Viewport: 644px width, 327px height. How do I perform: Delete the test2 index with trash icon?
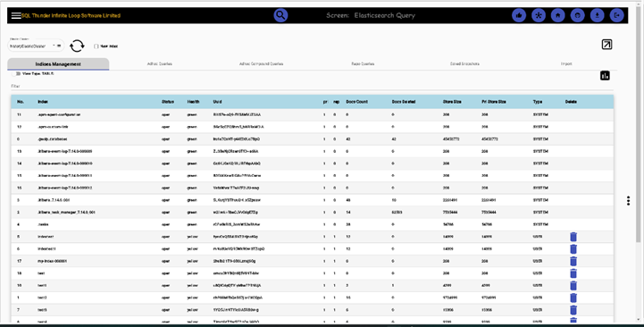point(573,298)
